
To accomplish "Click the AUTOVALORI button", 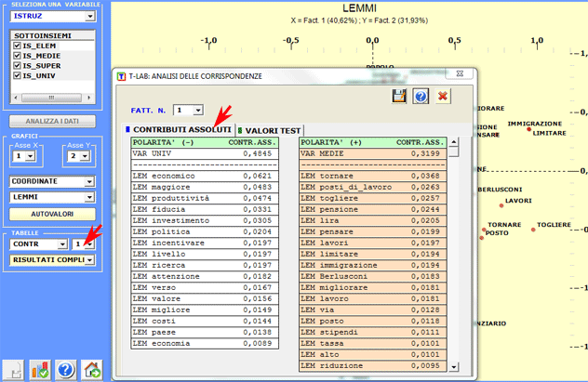I will click(52, 214).
